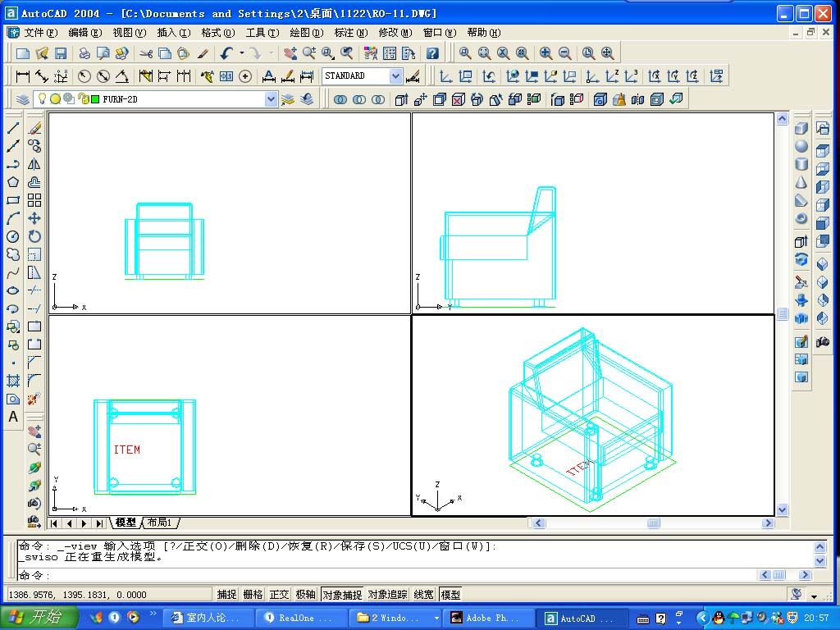Select the Circle draw tool
This screenshot has width=840, height=630.
[13, 236]
